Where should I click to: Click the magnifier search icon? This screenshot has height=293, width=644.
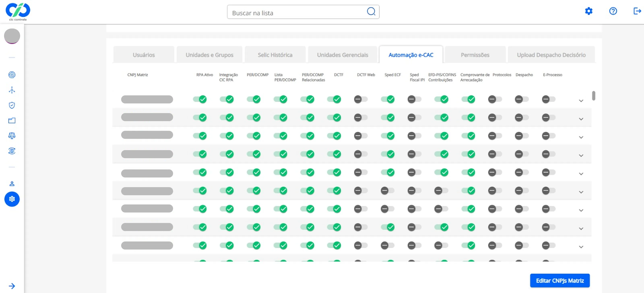(371, 11)
